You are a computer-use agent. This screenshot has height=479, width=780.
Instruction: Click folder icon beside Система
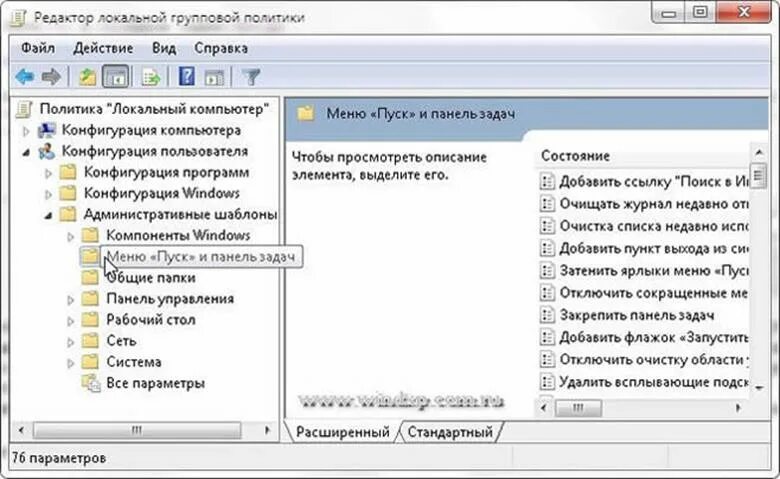coord(90,362)
